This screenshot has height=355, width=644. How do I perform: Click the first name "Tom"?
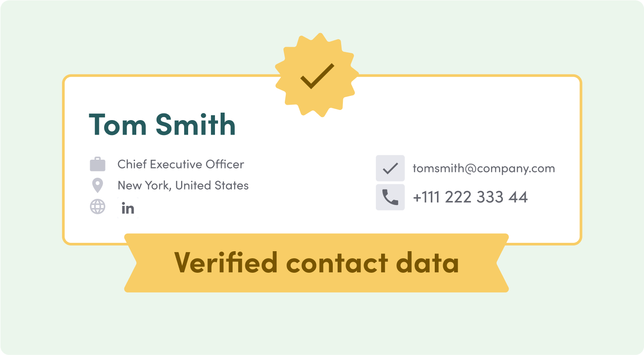117,125
